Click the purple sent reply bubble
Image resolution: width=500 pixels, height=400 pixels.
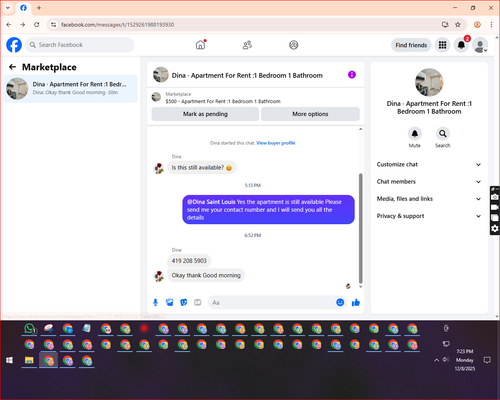[268, 209]
